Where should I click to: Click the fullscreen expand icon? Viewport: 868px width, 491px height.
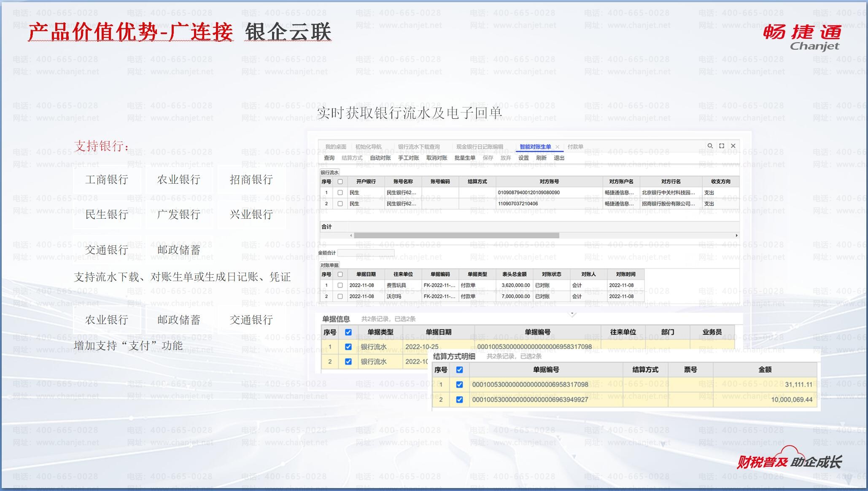click(722, 146)
